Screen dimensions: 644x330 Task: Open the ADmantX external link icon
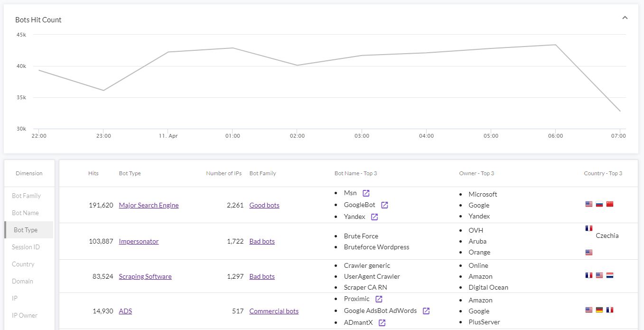[x=382, y=322]
